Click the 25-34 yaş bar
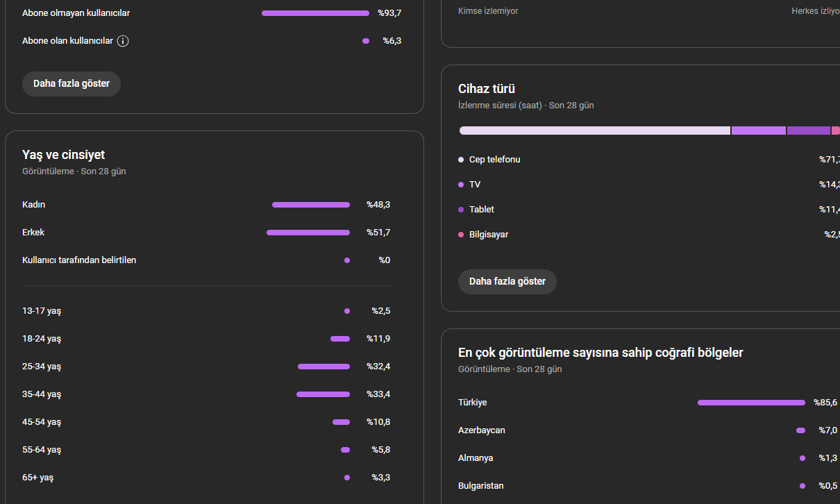 (x=324, y=367)
